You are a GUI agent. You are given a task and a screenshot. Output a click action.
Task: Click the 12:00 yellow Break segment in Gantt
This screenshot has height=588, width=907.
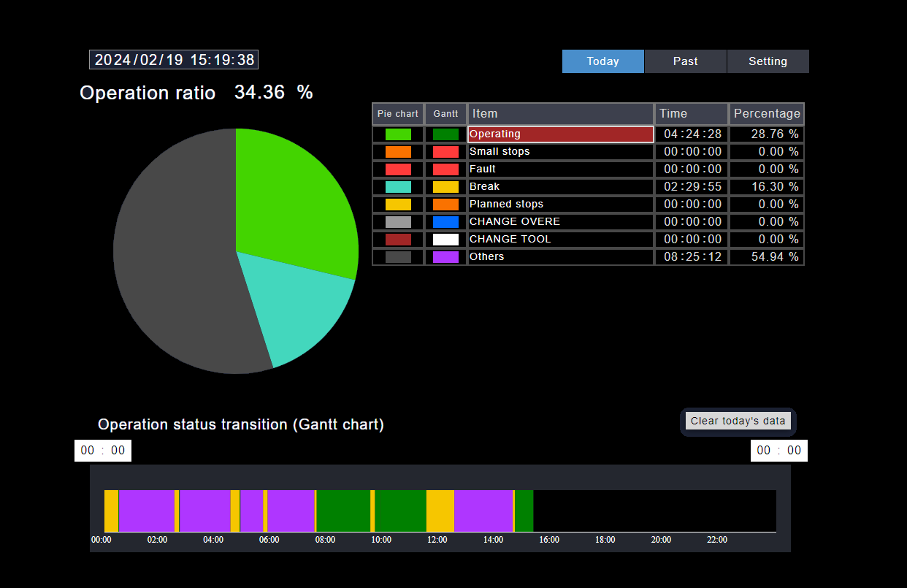coord(440,511)
